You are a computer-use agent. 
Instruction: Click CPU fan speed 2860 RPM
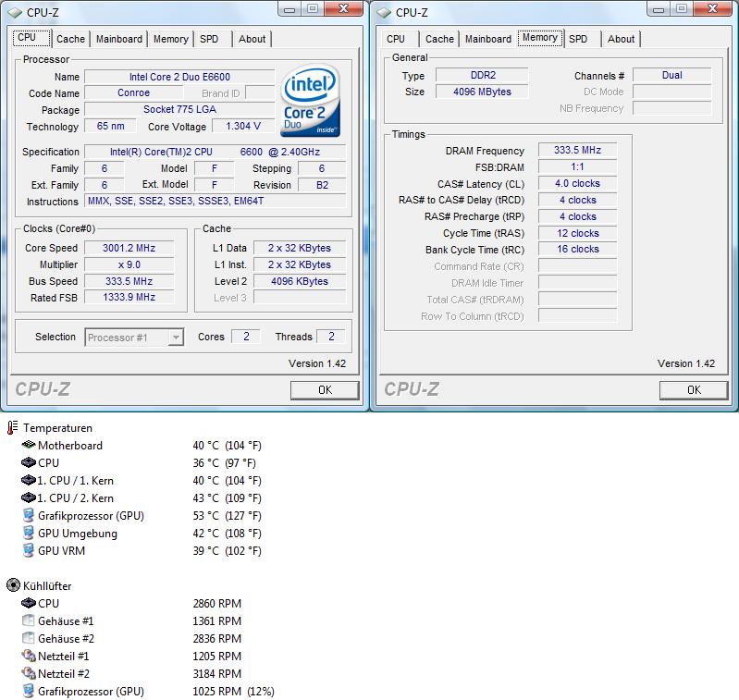click(216, 604)
